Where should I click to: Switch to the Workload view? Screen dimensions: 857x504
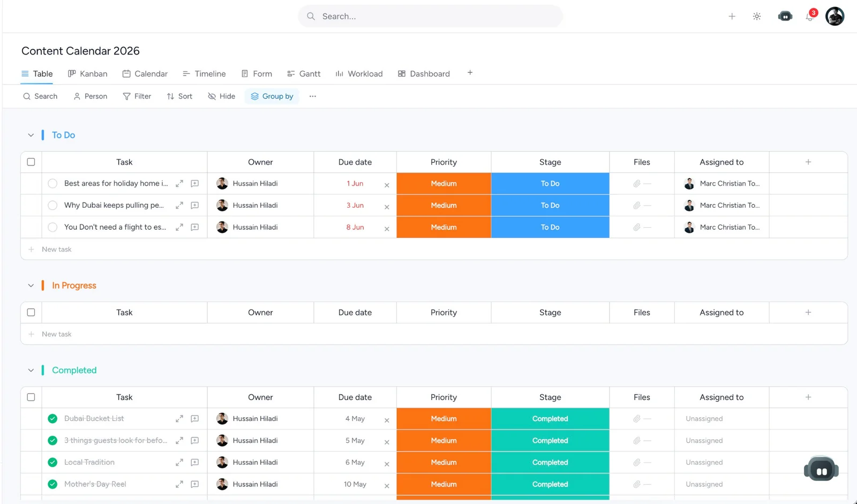[x=359, y=74]
